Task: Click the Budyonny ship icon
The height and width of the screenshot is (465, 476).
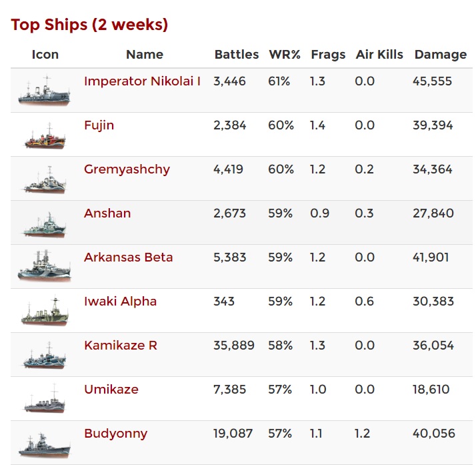Action: 44,444
